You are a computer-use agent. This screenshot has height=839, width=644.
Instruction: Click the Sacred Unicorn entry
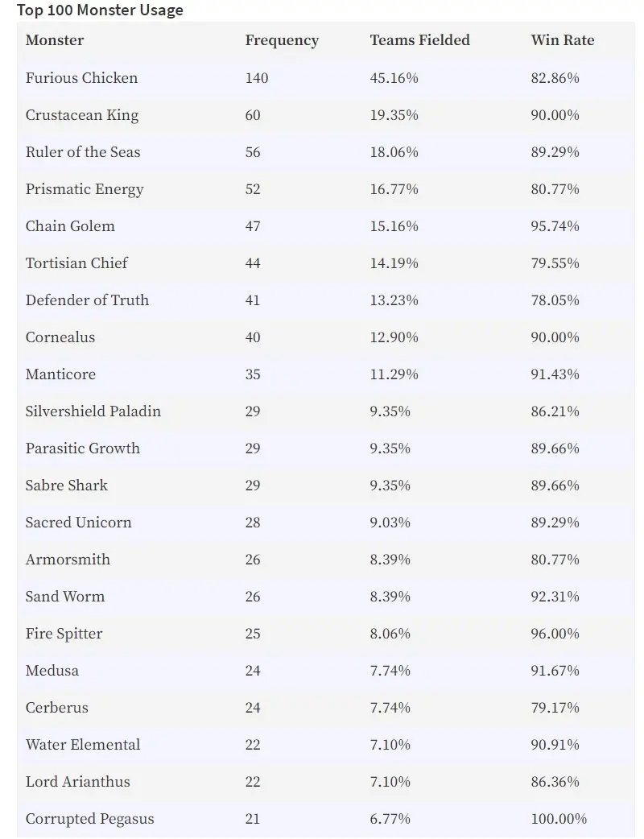(78, 523)
